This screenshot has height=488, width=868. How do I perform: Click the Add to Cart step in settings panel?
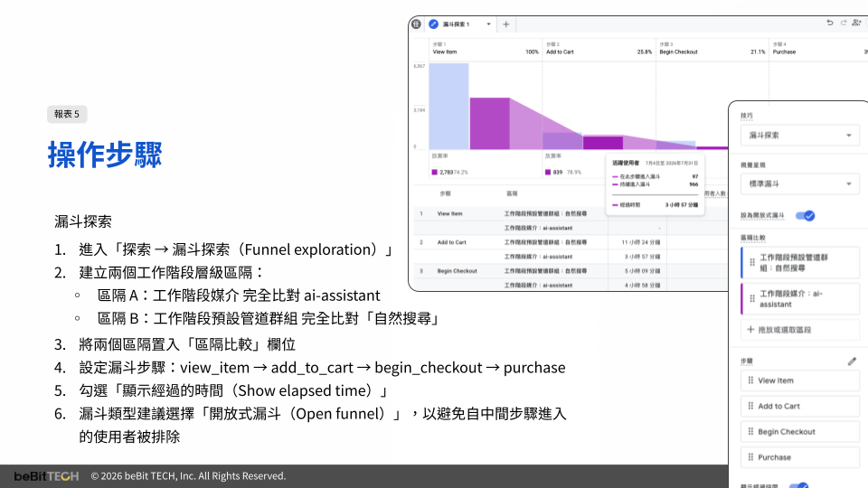(x=800, y=406)
